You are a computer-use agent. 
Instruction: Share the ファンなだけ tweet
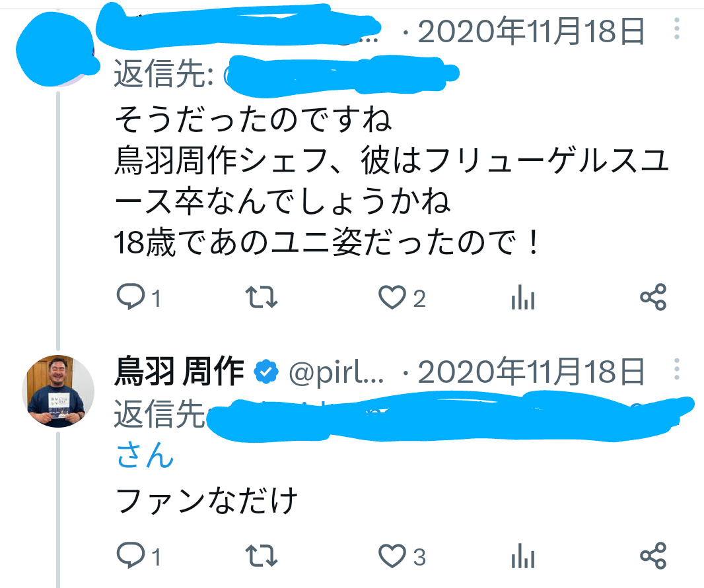click(x=653, y=555)
